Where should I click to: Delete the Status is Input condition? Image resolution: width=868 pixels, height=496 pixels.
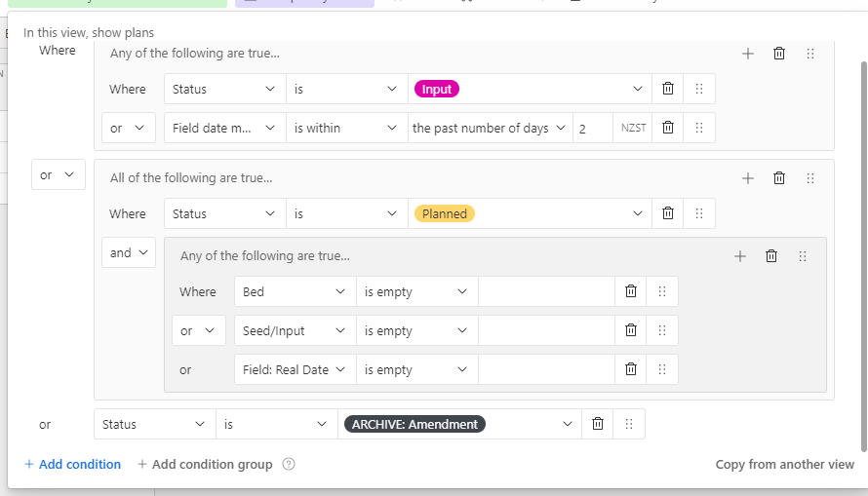tap(668, 89)
